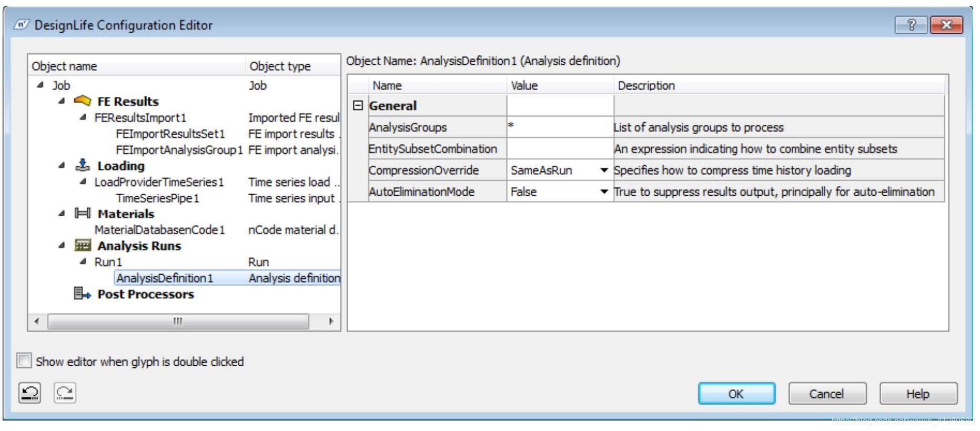The image size is (980, 431).
Task: Select FE Results in the tree
Action: (128, 101)
